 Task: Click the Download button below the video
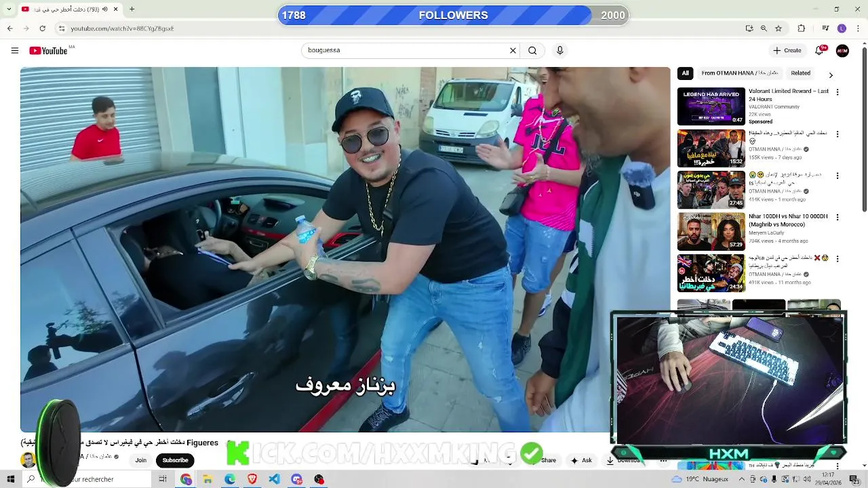coord(624,460)
